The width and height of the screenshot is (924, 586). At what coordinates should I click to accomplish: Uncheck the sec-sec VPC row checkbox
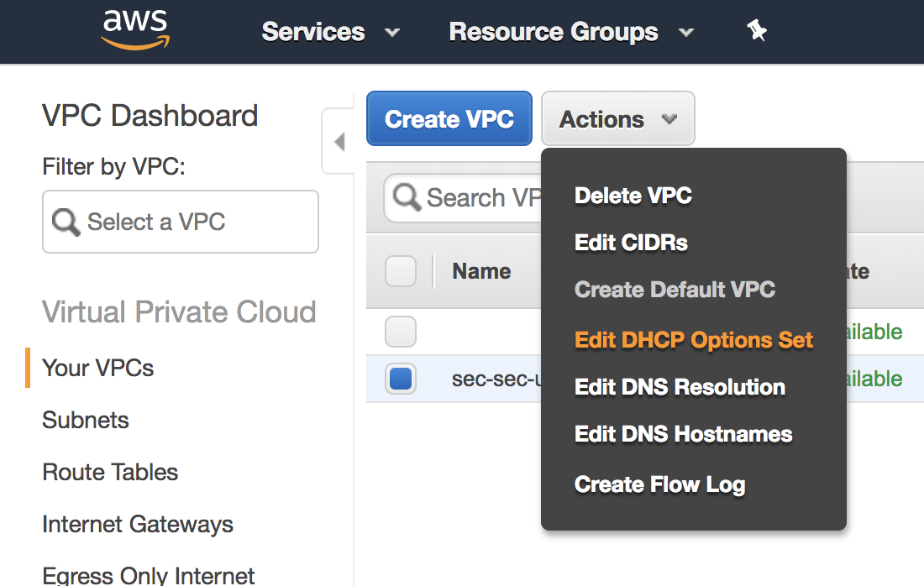click(x=401, y=379)
